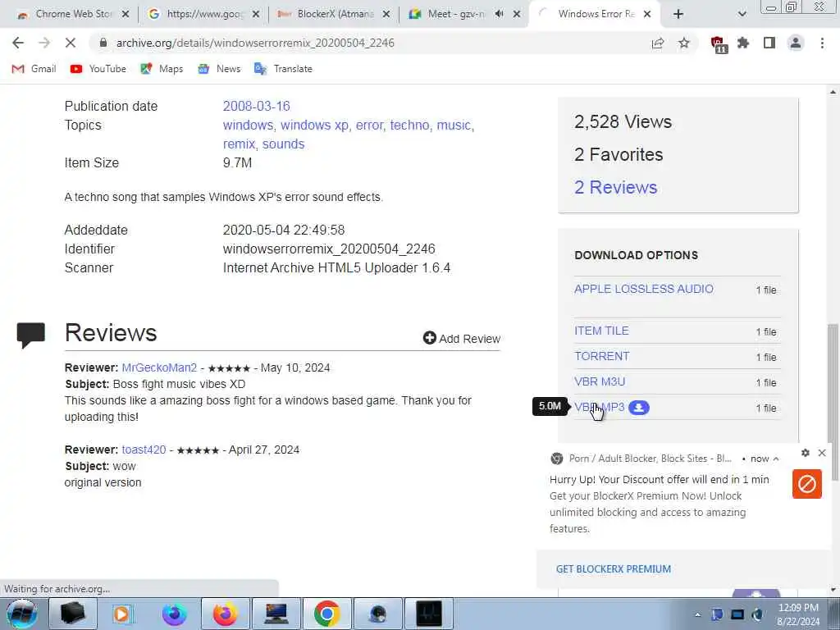Click the share page icon in address bar

point(658,43)
